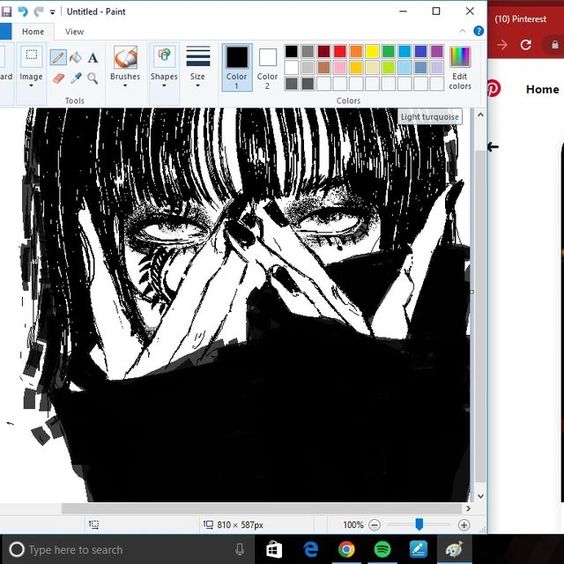Select Color 2 button

(x=268, y=68)
